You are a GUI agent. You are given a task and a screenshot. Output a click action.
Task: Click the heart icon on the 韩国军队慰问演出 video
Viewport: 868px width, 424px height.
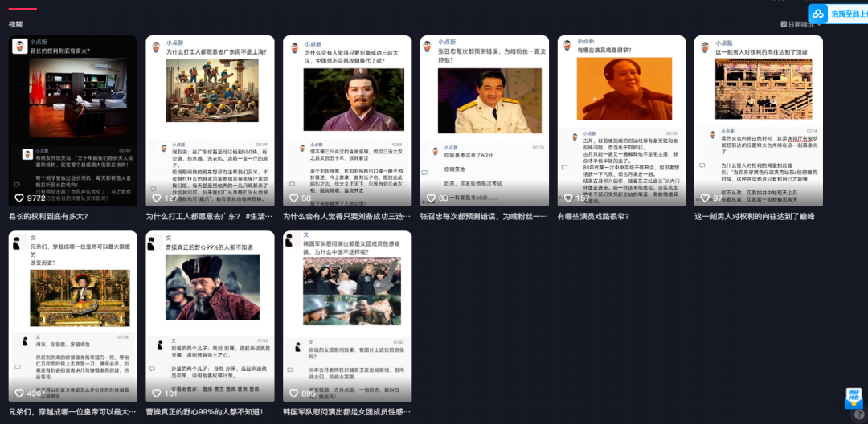(x=294, y=393)
